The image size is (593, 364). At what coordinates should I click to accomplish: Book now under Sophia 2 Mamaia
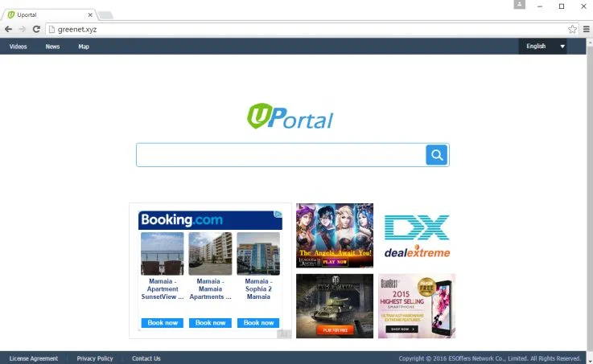[258, 323]
